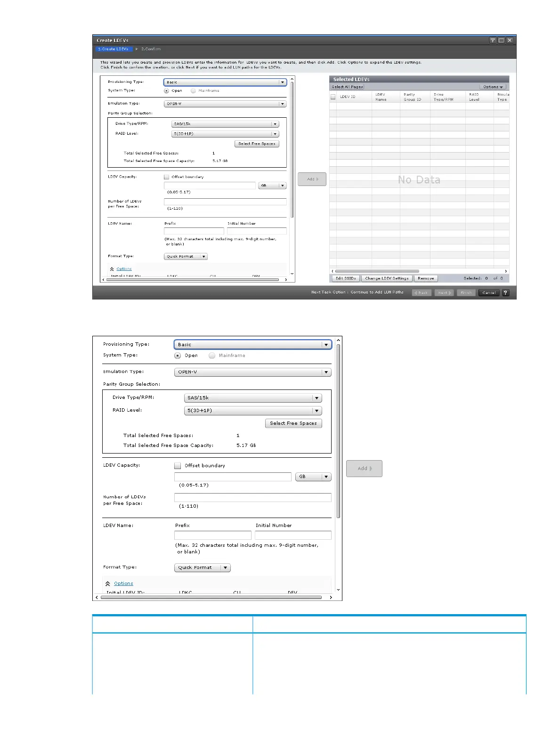Click scroll-down arrow in enlarged settings panel
This screenshot has height=746, width=560.
[338, 590]
